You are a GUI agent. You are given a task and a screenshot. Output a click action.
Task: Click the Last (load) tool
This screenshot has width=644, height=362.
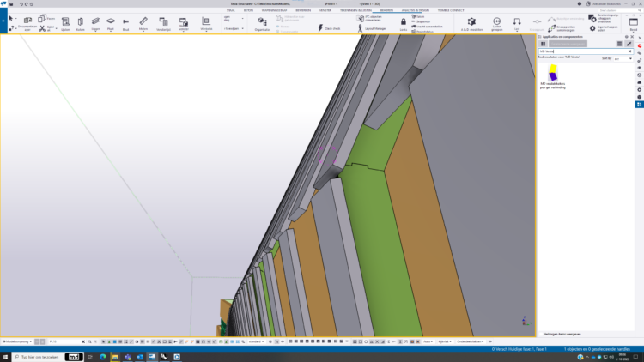click(517, 22)
